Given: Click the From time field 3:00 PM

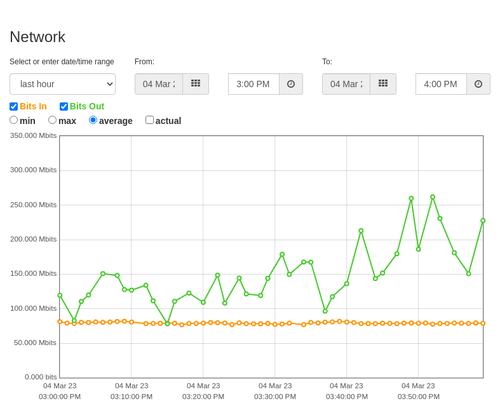Looking at the screenshot, I should click(x=254, y=84).
